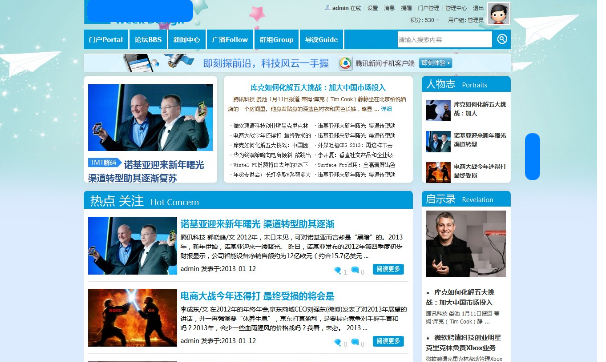Click the magnifier search icon button
Image resolution: width=606 pixels, height=362 pixels.
502,39
